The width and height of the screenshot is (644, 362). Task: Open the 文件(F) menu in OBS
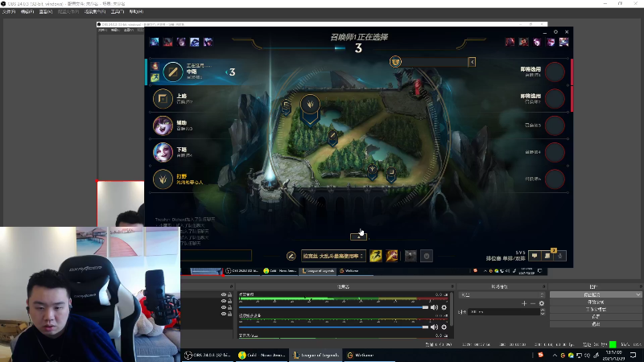(9, 11)
